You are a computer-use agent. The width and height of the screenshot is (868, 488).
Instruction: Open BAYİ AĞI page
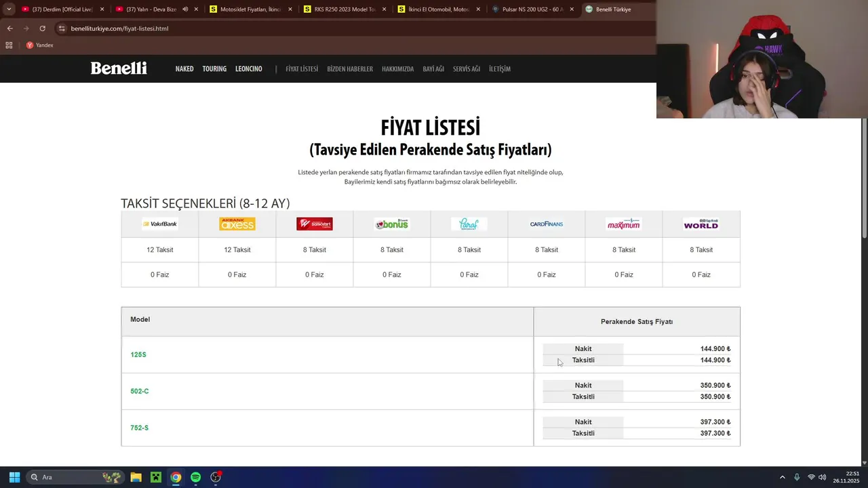coord(433,69)
